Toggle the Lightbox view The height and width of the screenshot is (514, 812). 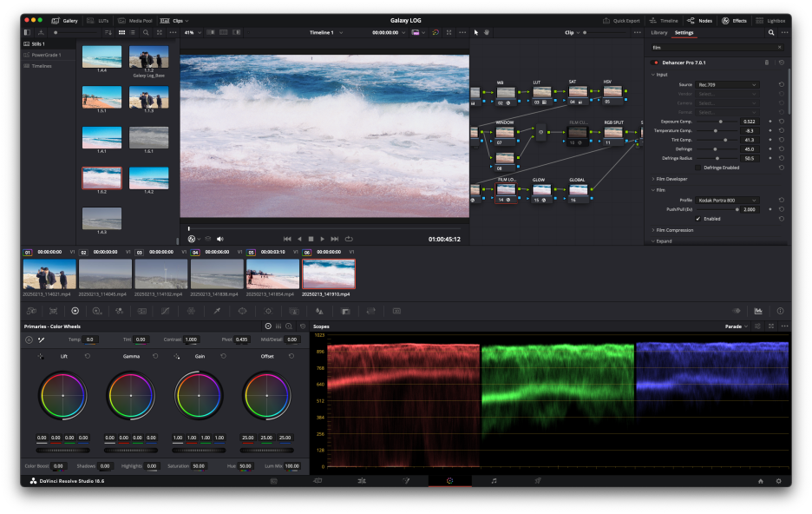pos(770,21)
